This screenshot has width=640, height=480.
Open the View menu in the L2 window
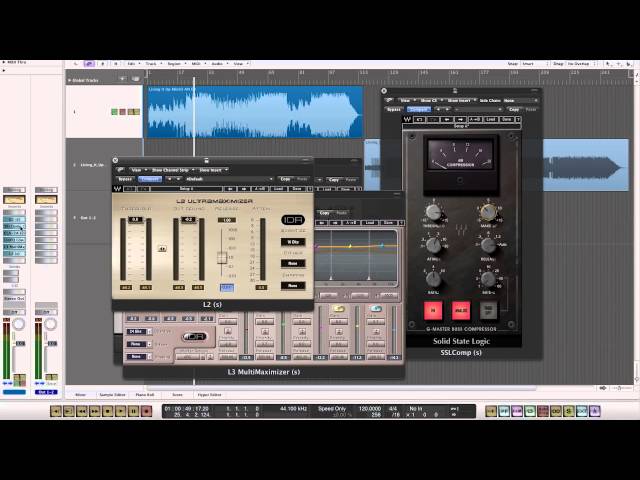point(138,170)
